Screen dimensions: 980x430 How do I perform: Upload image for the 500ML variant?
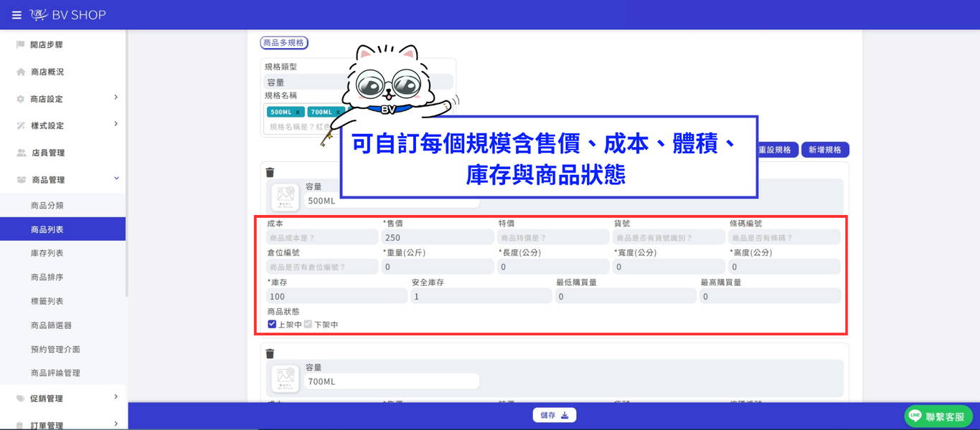286,196
